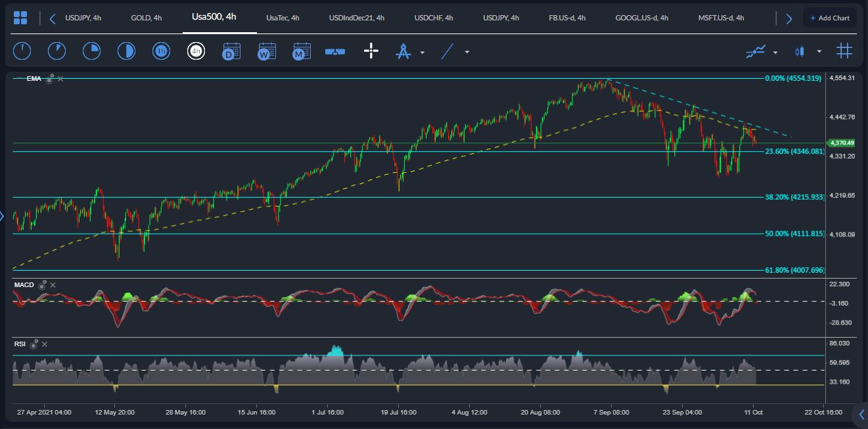The width and height of the screenshot is (868, 429).
Task: Select the monthly timeframe calendar icon
Action: (301, 51)
